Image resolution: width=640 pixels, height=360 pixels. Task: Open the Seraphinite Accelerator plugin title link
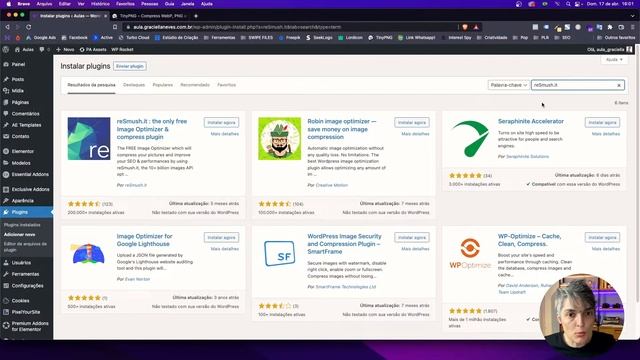coord(531,121)
